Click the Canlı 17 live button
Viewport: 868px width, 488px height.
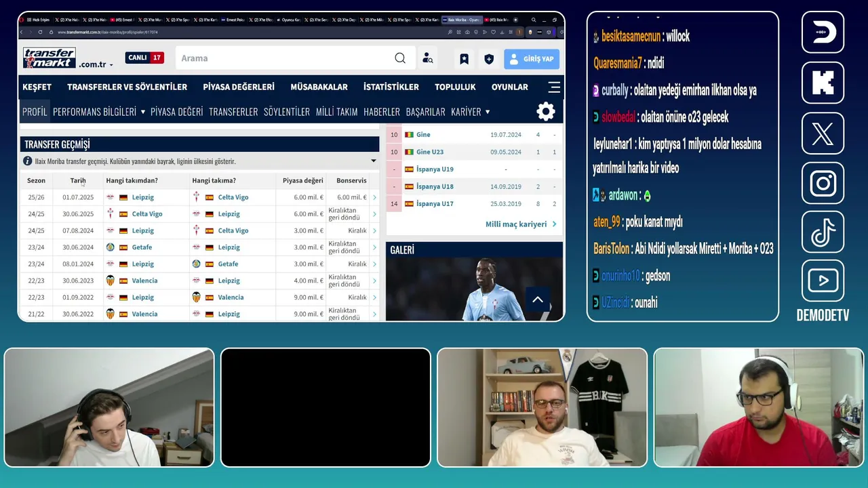tap(144, 58)
